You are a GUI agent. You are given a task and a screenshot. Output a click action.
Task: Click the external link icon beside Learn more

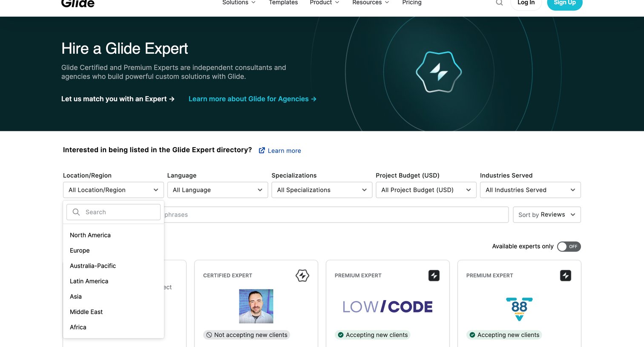[262, 150]
